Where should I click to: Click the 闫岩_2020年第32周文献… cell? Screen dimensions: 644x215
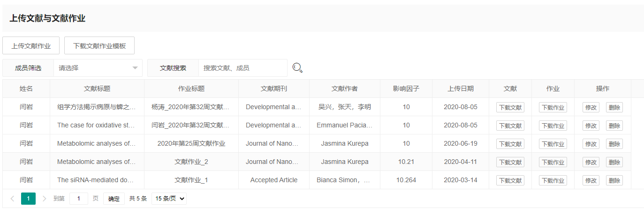pyautogui.click(x=191, y=125)
